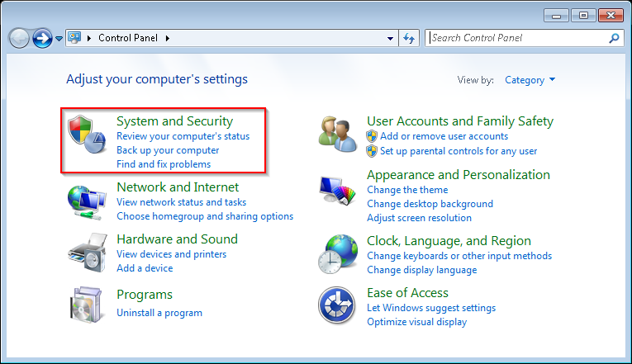Go back with the Back arrow button
The width and height of the screenshot is (632, 364).
point(19,38)
